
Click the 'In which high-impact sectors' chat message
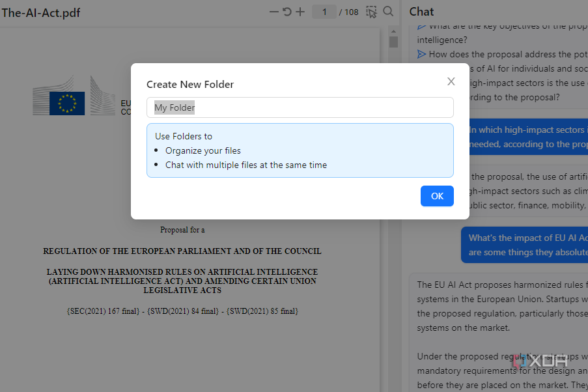point(528,137)
